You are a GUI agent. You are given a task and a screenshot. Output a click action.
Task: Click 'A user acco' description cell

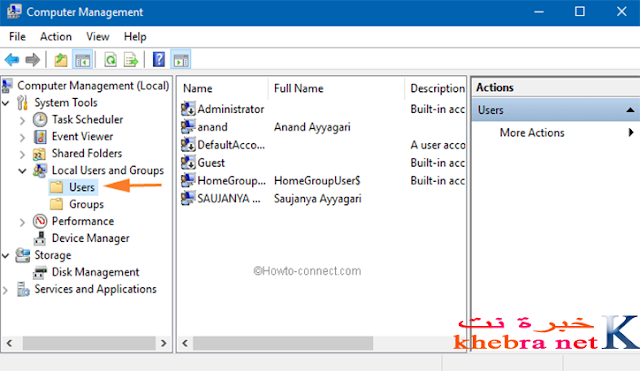coord(438,145)
